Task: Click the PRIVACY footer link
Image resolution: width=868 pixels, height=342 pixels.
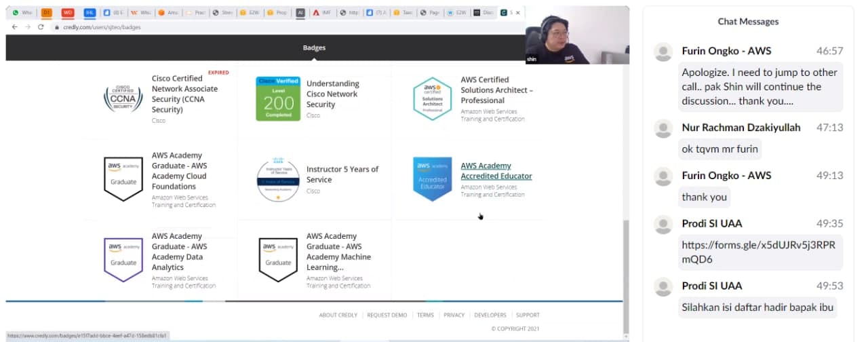Action: tap(454, 315)
